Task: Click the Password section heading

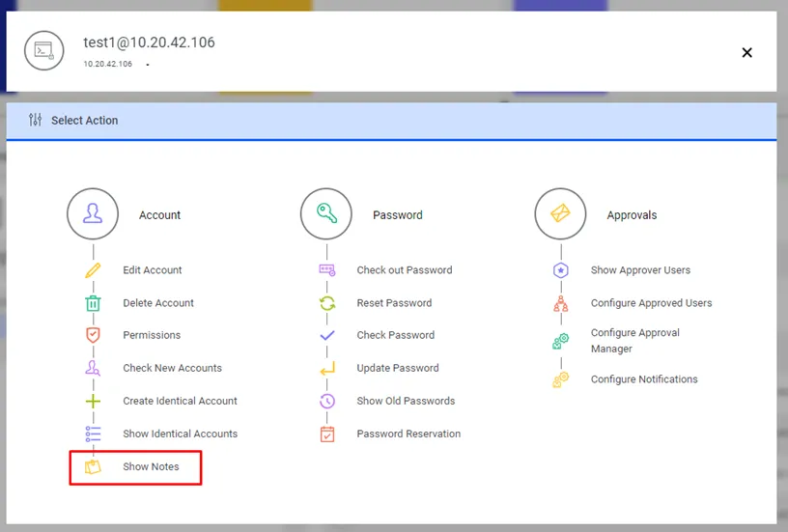Action: tap(398, 215)
